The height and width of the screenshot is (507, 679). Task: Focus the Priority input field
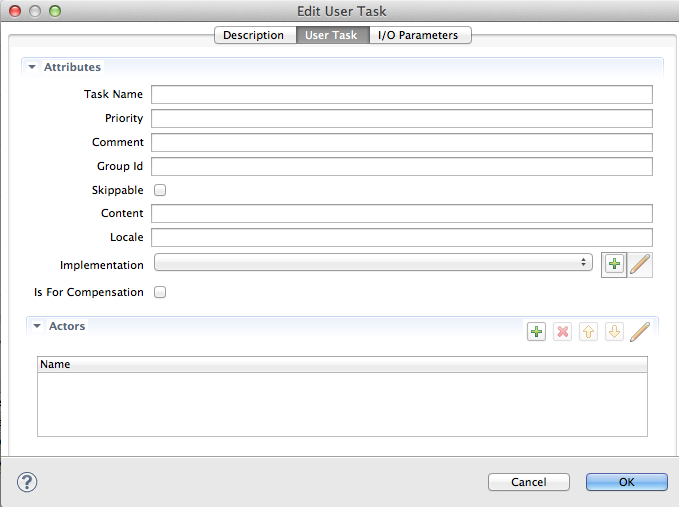click(401, 119)
